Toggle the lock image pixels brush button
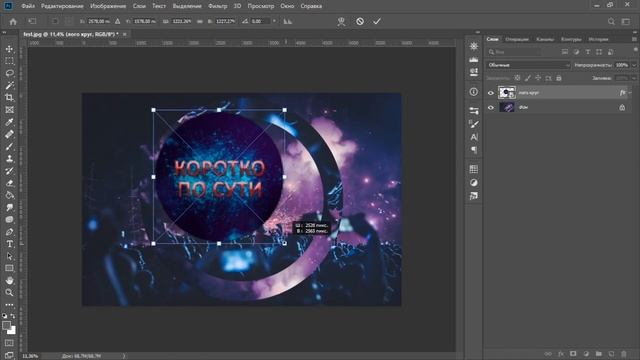The width and height of the screenshot is (640, 360). [x=528, y=78]
